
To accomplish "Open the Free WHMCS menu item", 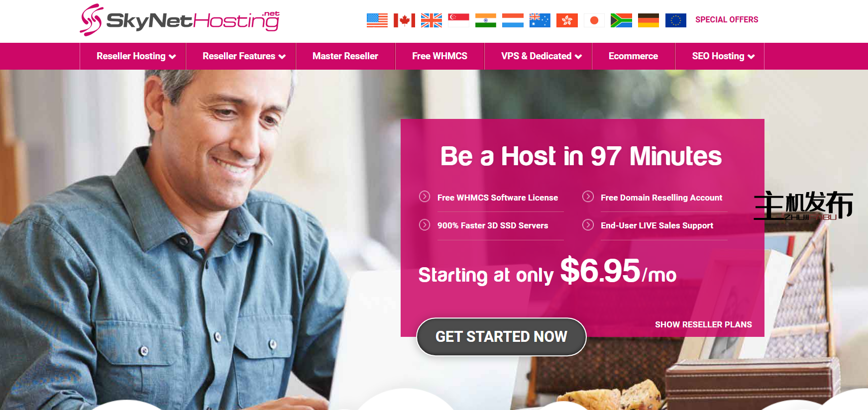I will (x=439, y=56).
